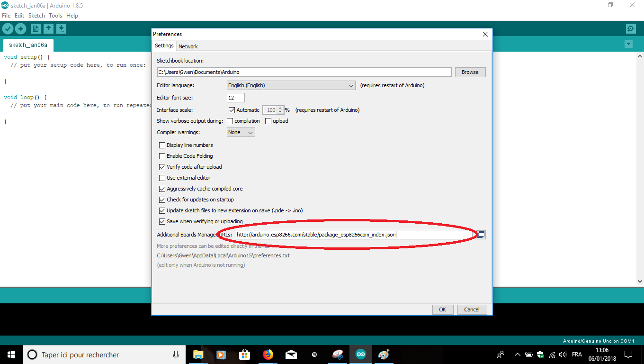Click the Arduino icon in the taskbar
This screenshot has width=644, height=364.
pyautogui.click(x=361, y=355)
